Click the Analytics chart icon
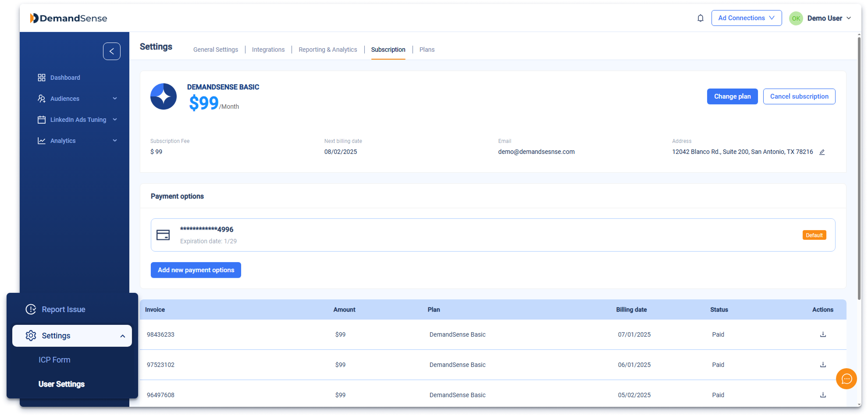 click(x=42, y=141)
